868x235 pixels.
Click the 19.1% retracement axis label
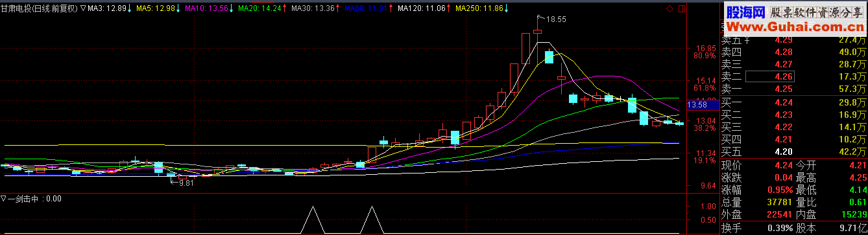705,161
